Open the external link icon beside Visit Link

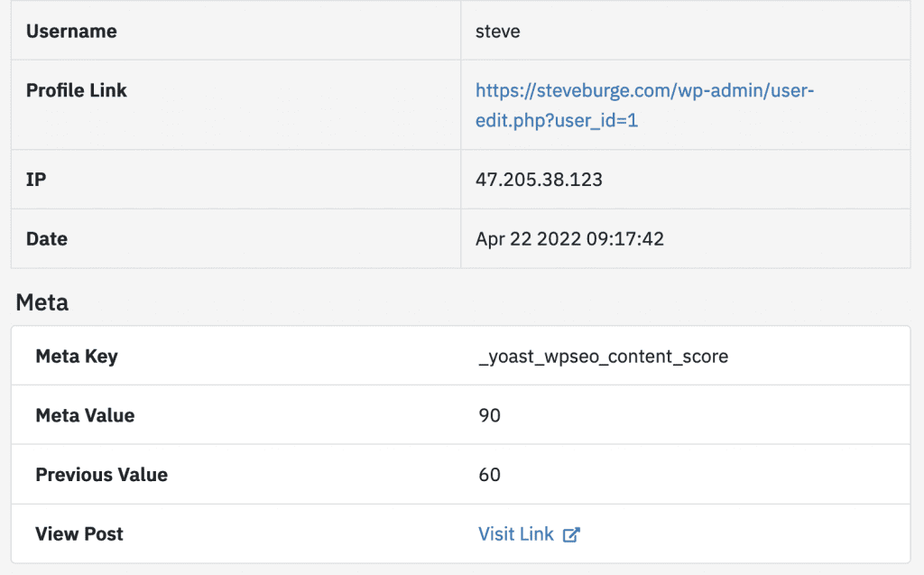571,534
